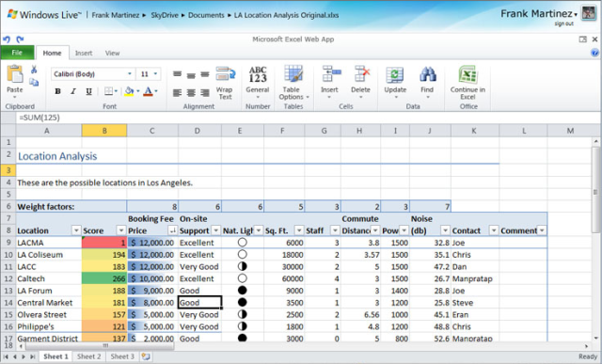Open the Score column filter dropdown
Image resolution: width=602 pixels, height=364 pixels.
pyautogui.click(x=121, y=230)
